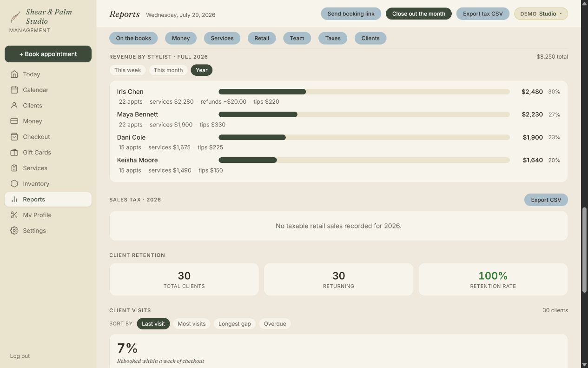Click the Book appointment button
588x368 pixels.
pos(48,54)
